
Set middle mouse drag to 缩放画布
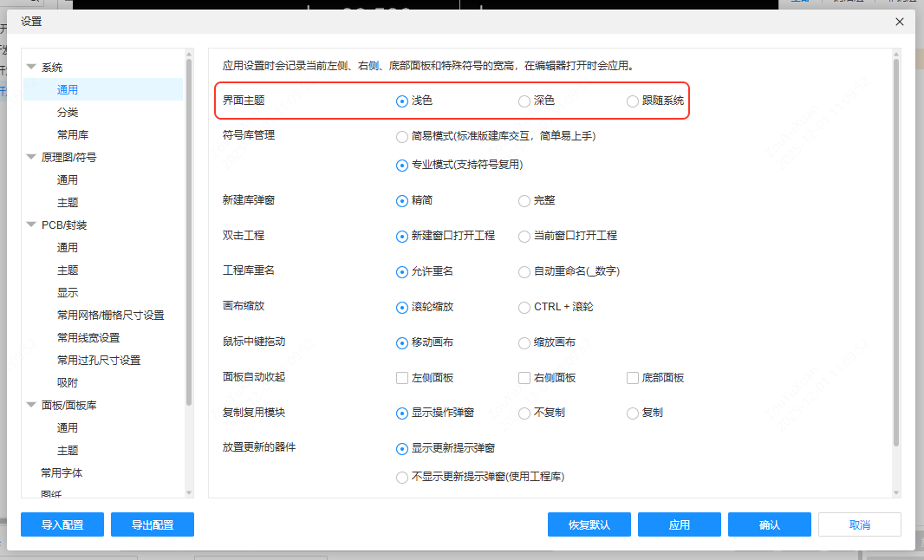point(523,342)
